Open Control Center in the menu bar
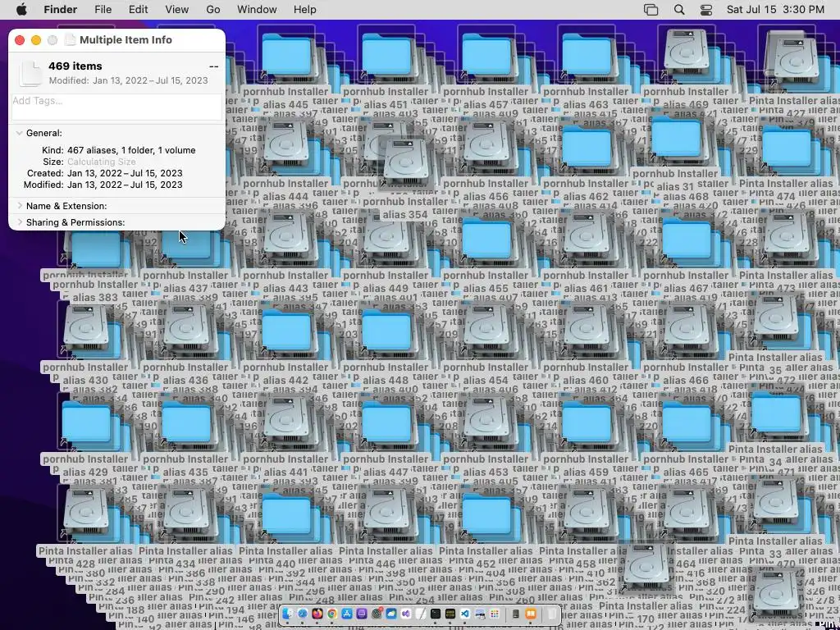Screen dimensions: 840x630 706,10
